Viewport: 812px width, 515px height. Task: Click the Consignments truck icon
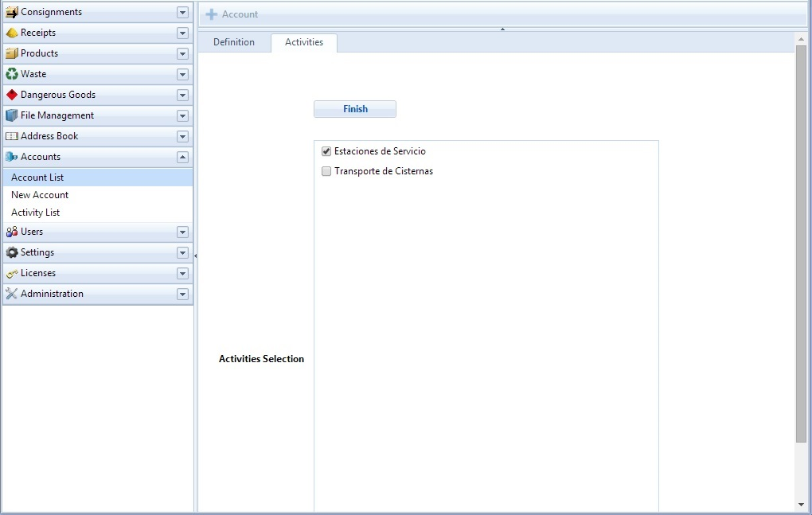(11, 12)
